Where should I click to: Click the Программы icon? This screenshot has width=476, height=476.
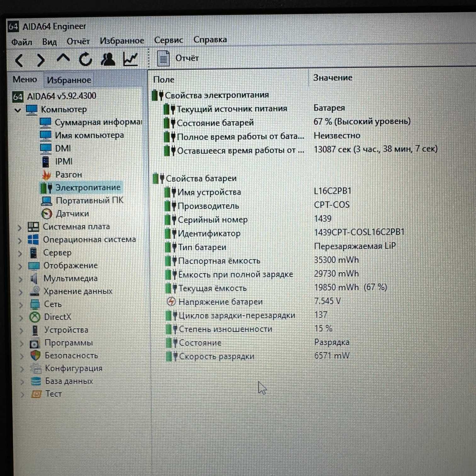click(35, 343)
